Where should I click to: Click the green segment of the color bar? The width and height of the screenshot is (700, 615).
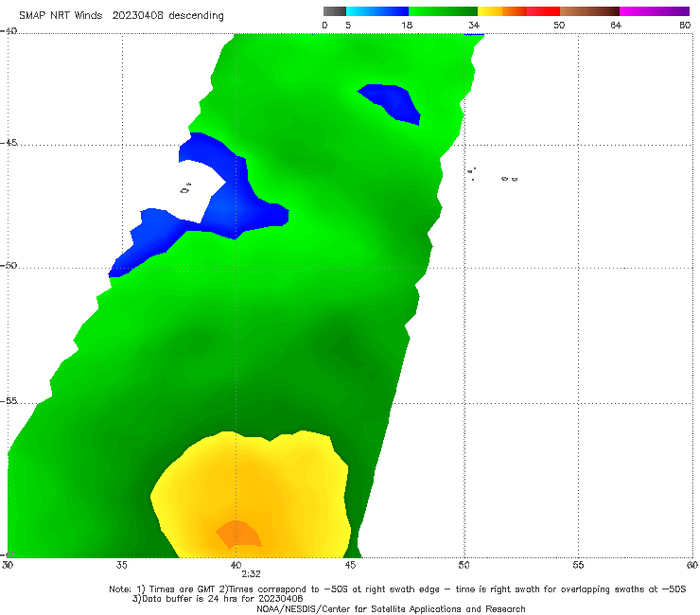coord(443,11)
